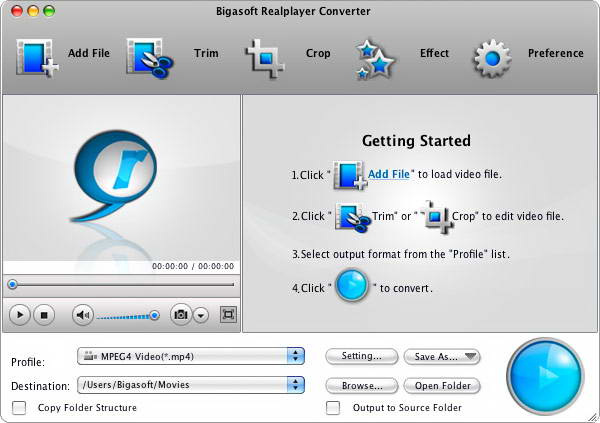Screen dimensions: 600x423
Task: Open the Destination path dropdown
Action: (295, 384)
